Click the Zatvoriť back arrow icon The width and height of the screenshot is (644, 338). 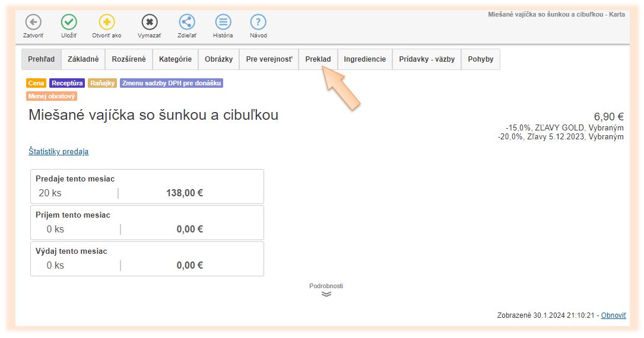[x=33, y=23]
